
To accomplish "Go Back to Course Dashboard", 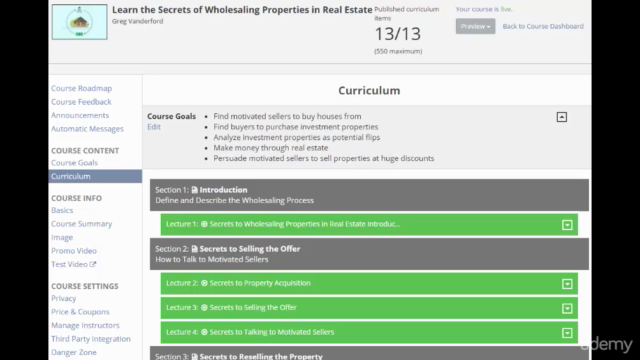I will coord(543,26).
